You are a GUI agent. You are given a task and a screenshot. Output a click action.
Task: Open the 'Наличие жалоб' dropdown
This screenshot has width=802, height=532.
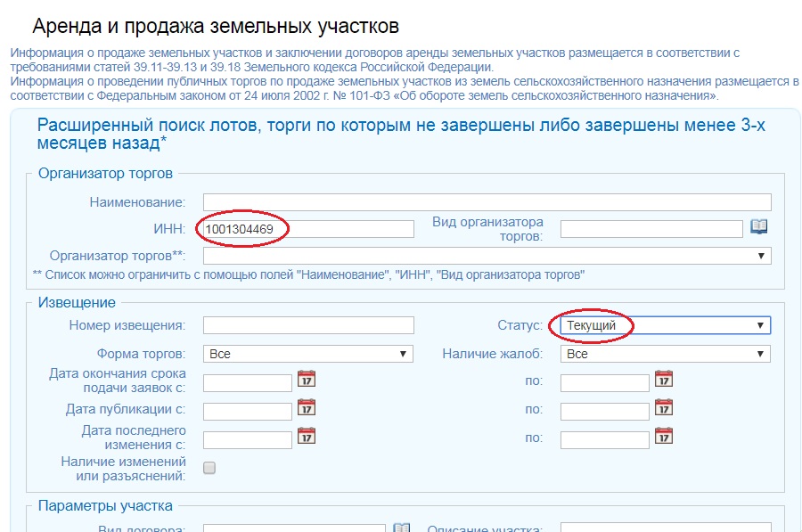[x=665, y=354]
